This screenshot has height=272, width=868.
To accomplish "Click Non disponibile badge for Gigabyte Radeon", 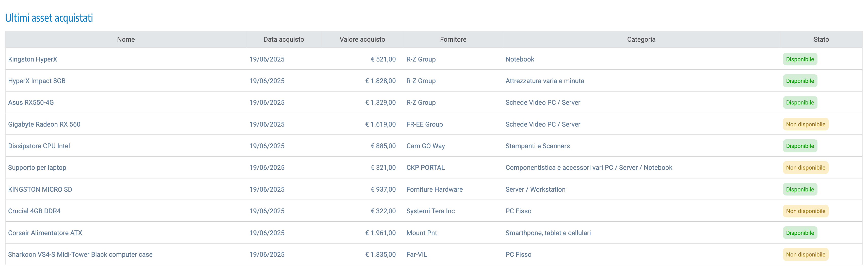I will pyautogui.click(x=805, y=124).
